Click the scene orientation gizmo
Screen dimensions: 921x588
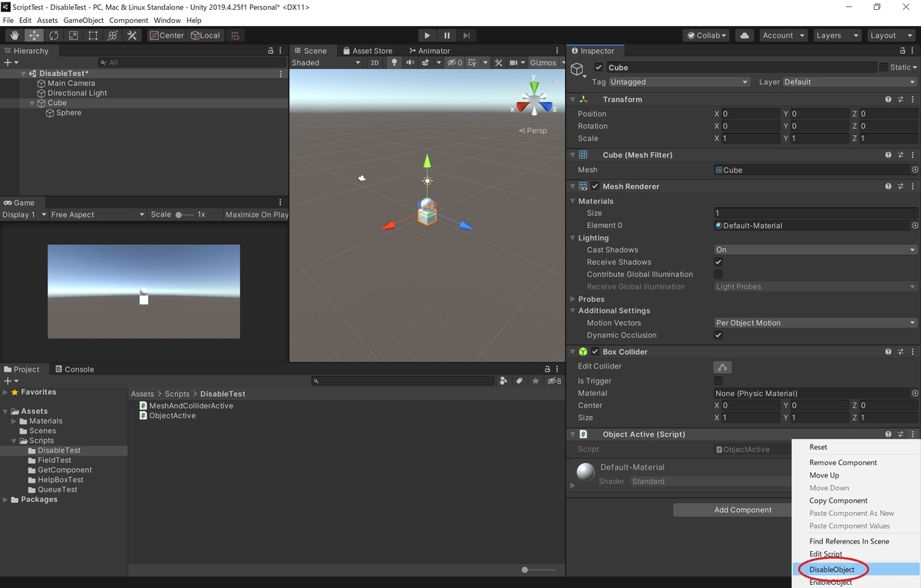coord(533,97)
